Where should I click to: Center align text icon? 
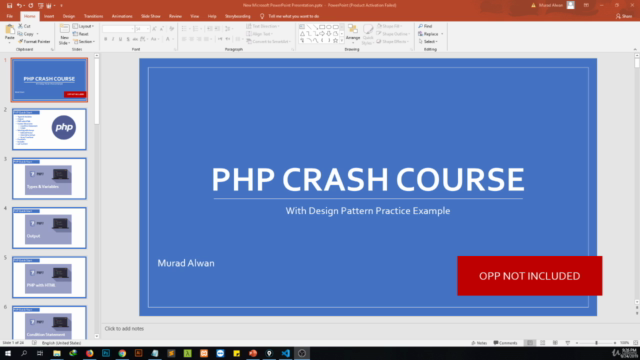(191, 39)
